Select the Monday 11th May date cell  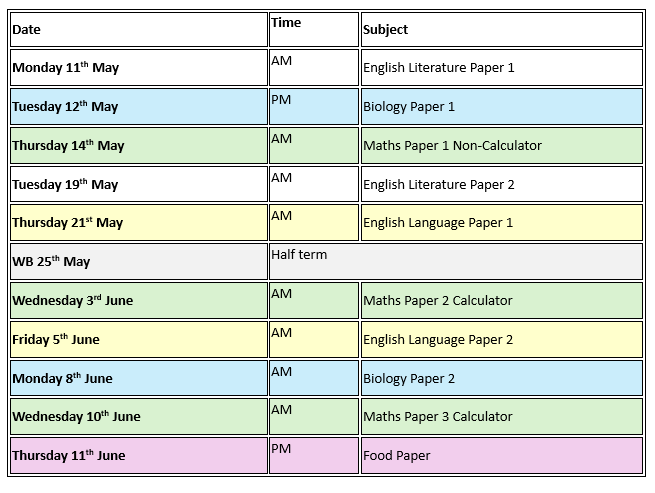[x=138, y=68]
